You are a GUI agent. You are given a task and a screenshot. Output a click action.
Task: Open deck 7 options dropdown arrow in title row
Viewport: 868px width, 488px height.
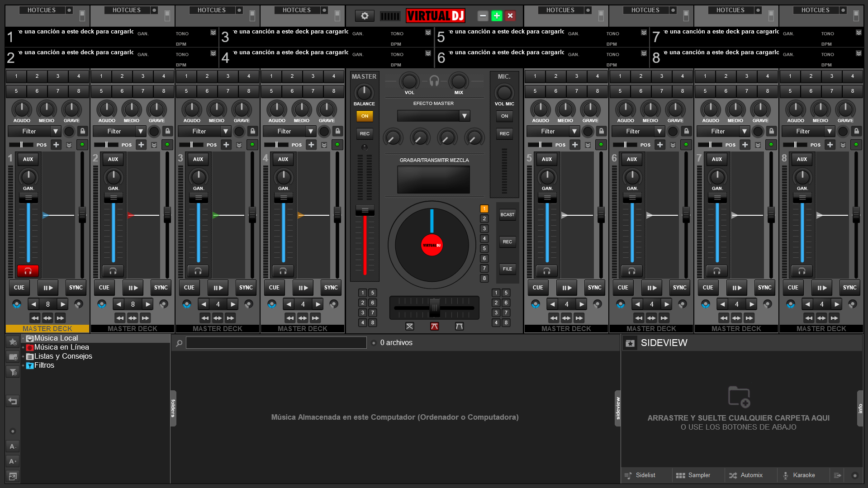(x=859, y=33)
